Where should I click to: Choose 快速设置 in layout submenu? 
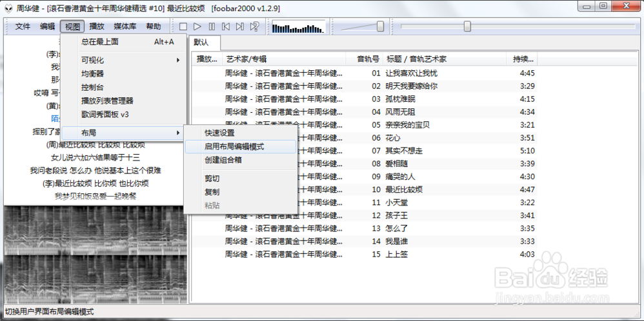click(x=240, y=133)
